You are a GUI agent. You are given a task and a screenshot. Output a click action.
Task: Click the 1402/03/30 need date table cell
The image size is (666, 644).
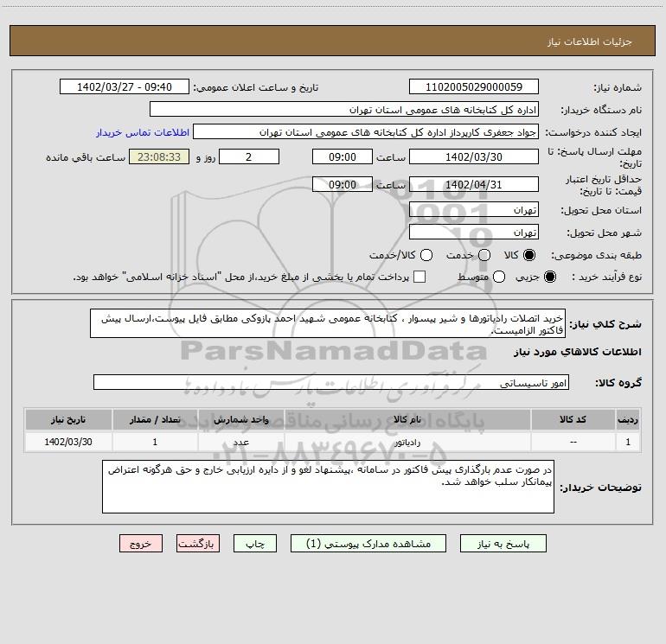[68, 442]
